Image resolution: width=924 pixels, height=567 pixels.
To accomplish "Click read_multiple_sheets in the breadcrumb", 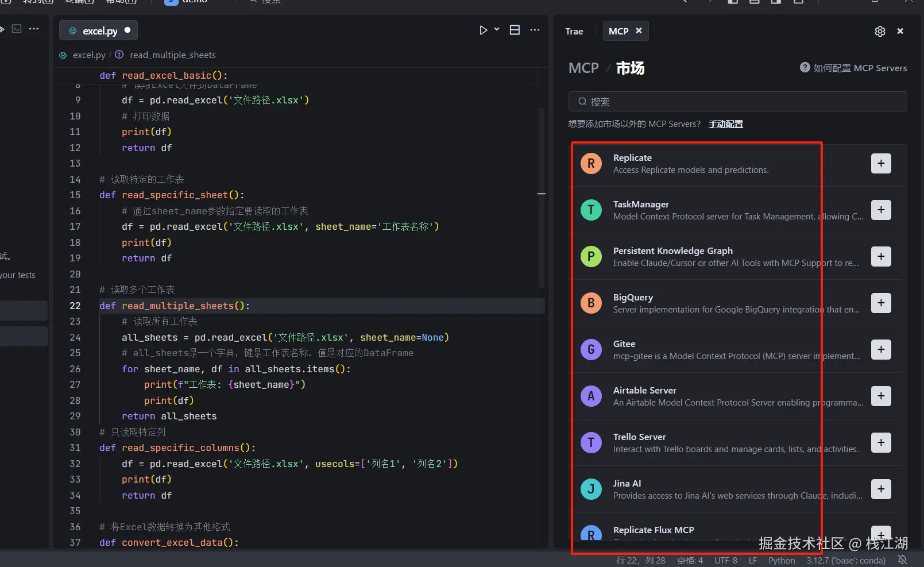I will pyautogui.click(x=173, y=55).
